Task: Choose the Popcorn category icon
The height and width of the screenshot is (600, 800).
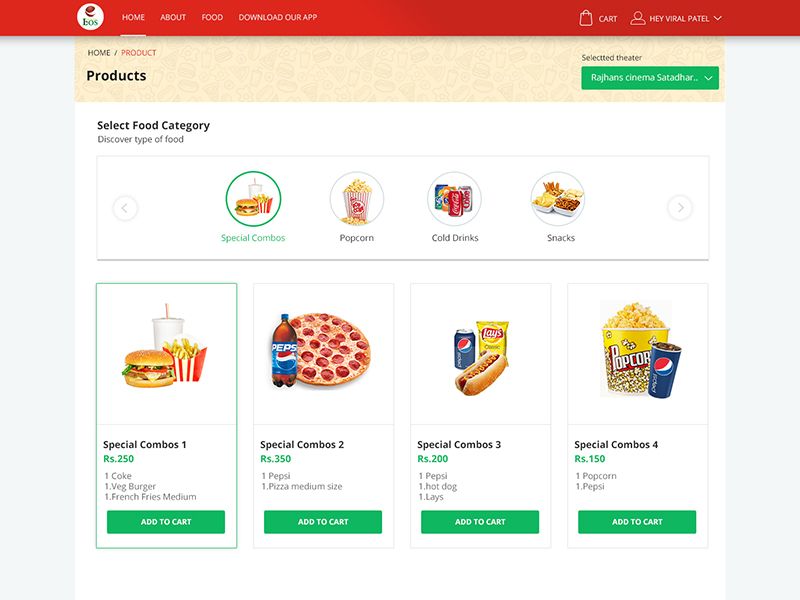Action: point(357,199)
